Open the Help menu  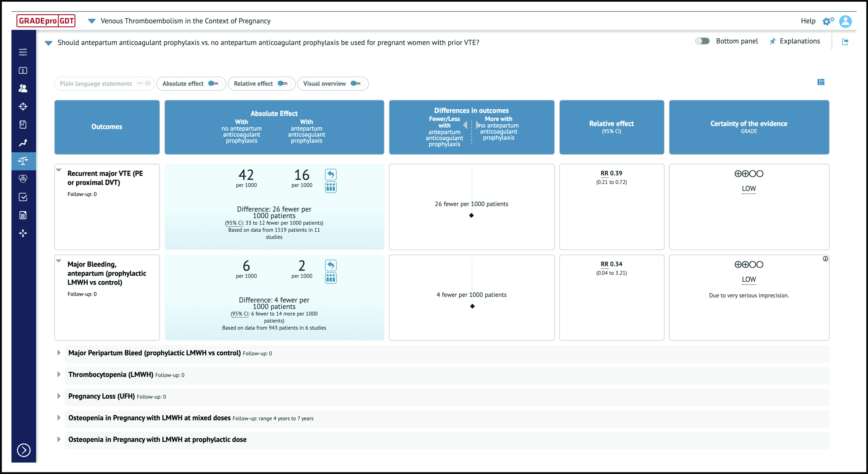click(x=808, y=21)
